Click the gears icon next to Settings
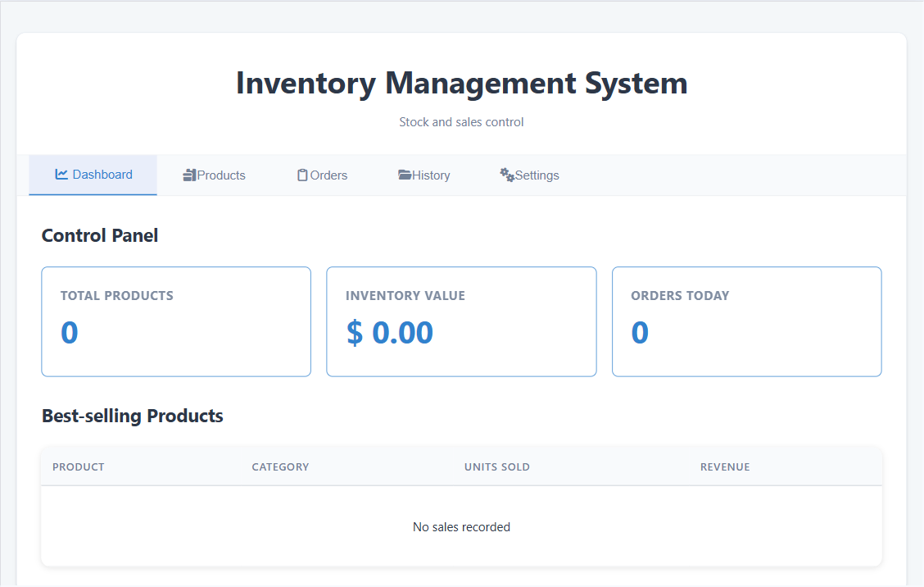This screenshot has width=924, height=587. click(505, 174)
